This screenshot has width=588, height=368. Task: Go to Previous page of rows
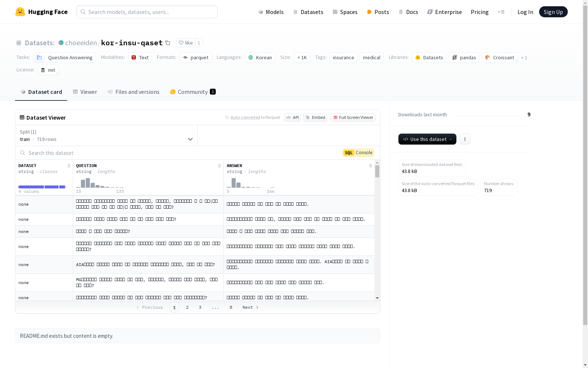tap(150, 307)
